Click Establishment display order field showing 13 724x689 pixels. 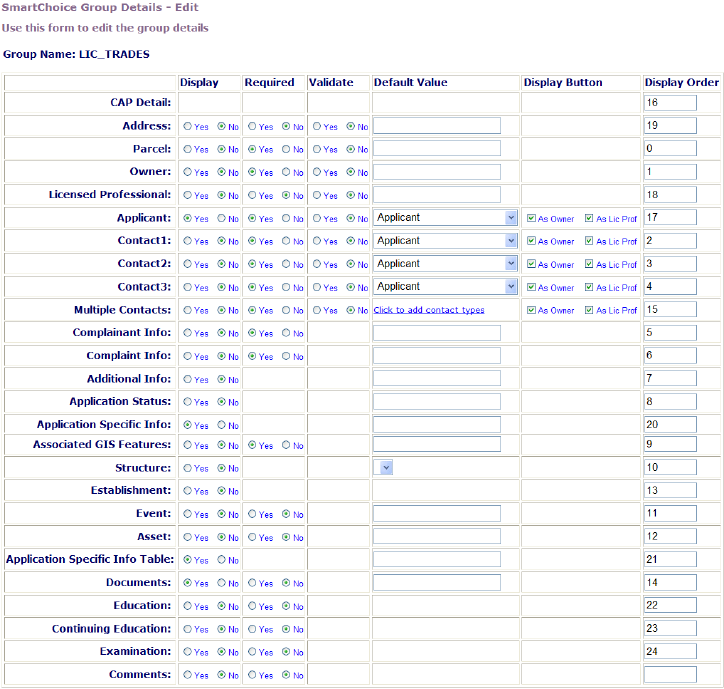[670, 490]
